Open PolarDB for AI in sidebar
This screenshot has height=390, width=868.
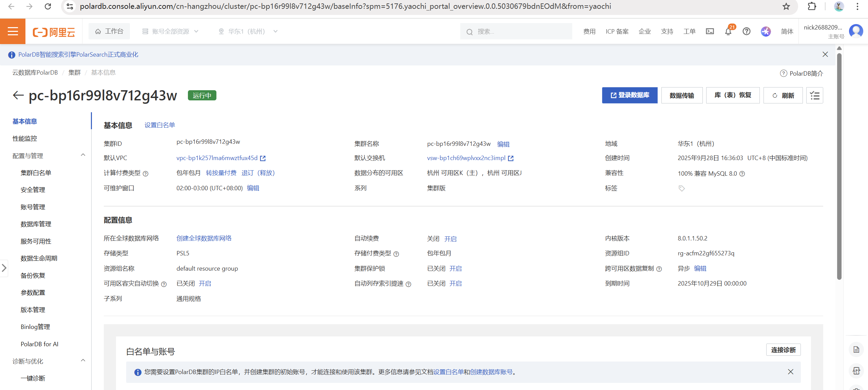tap(39, 344)
